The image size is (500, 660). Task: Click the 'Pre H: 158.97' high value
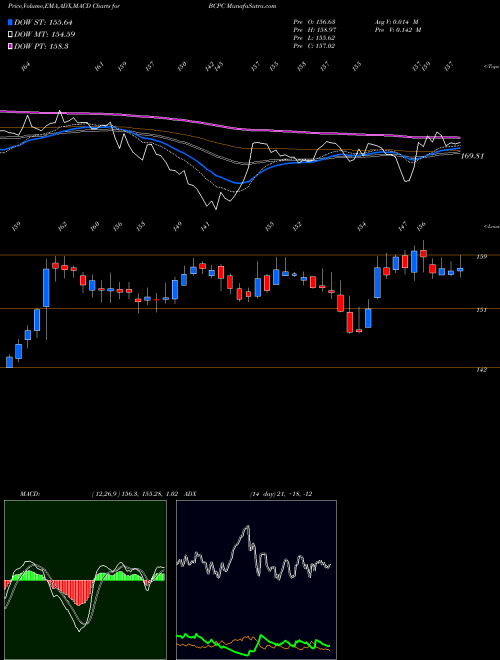point(314,30)
